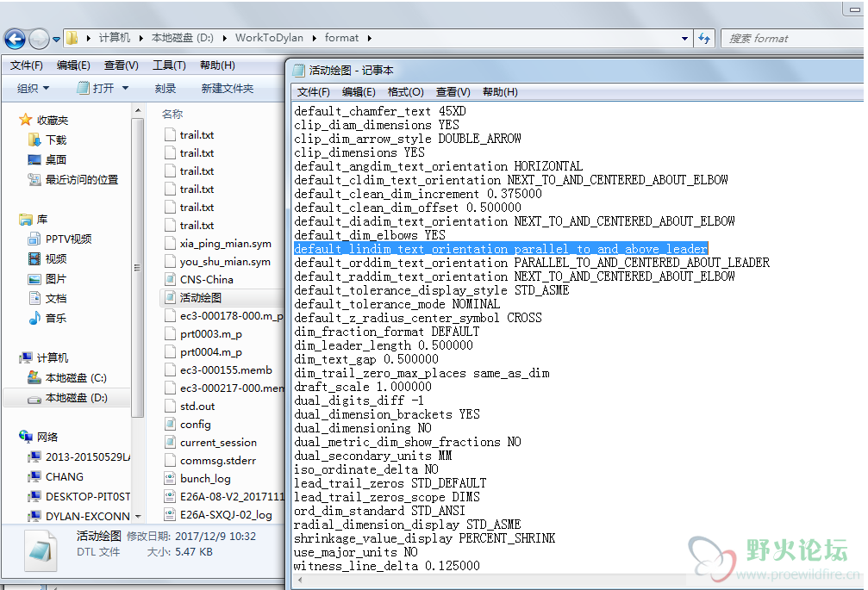Open Explorer's 查看(V) menu
Viewport: 868px width, 590px height.
point(122,65)
